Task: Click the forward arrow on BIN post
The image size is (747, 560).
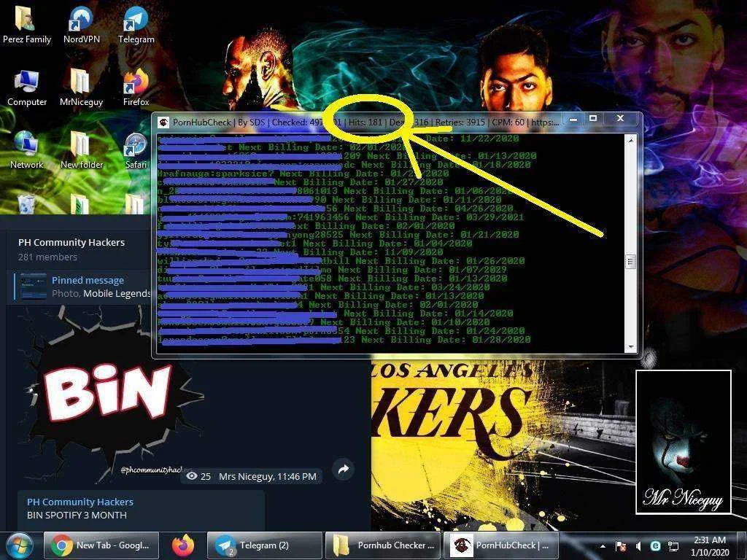Action: point(343,470)
